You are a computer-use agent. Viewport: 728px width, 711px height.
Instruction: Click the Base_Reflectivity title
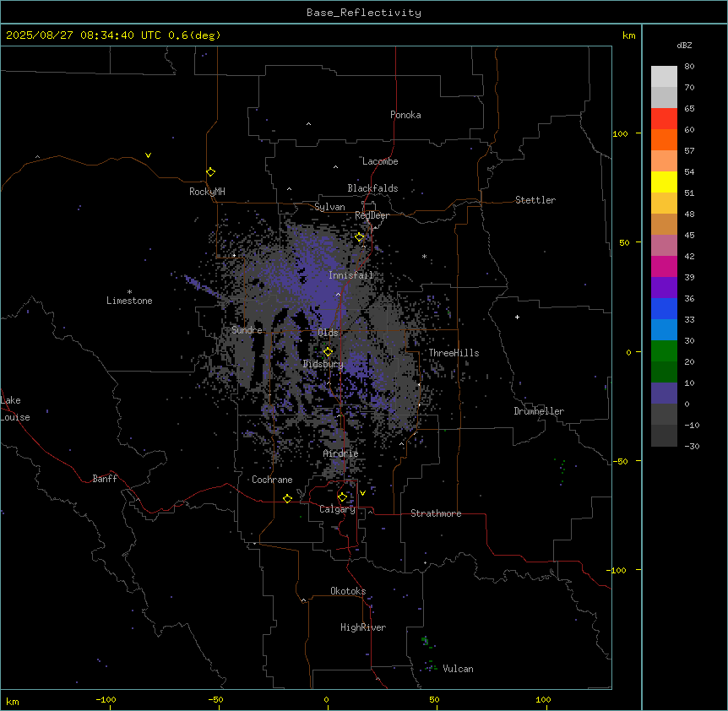point(364,13)
